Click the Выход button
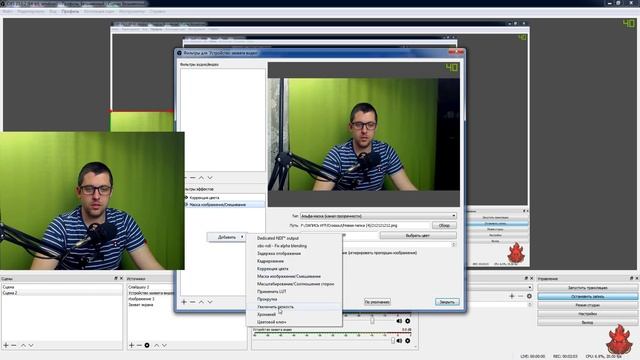 point(587,322)
